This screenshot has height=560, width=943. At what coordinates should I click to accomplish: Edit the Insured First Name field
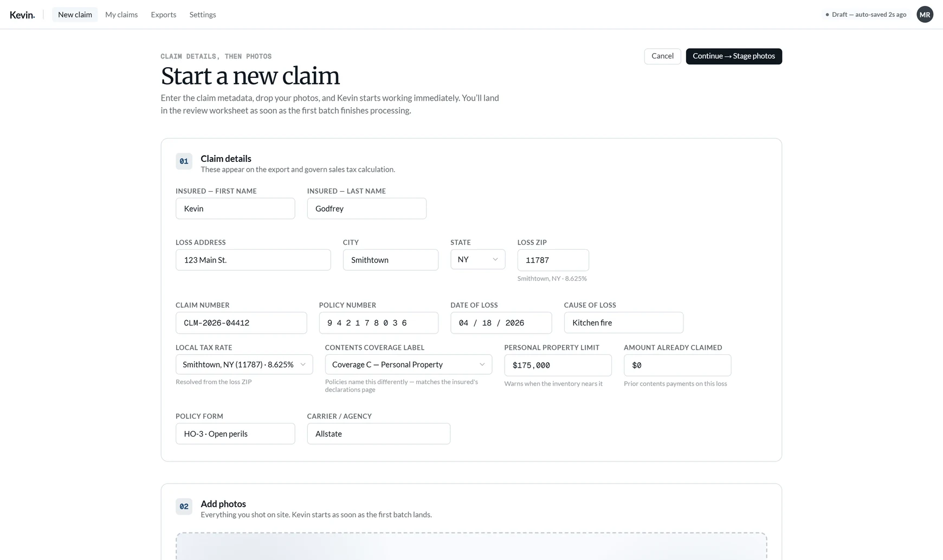pos(235,209)
